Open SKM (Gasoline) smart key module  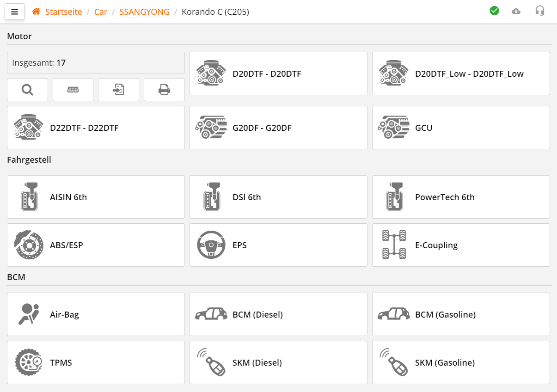(x=461, y=362)
